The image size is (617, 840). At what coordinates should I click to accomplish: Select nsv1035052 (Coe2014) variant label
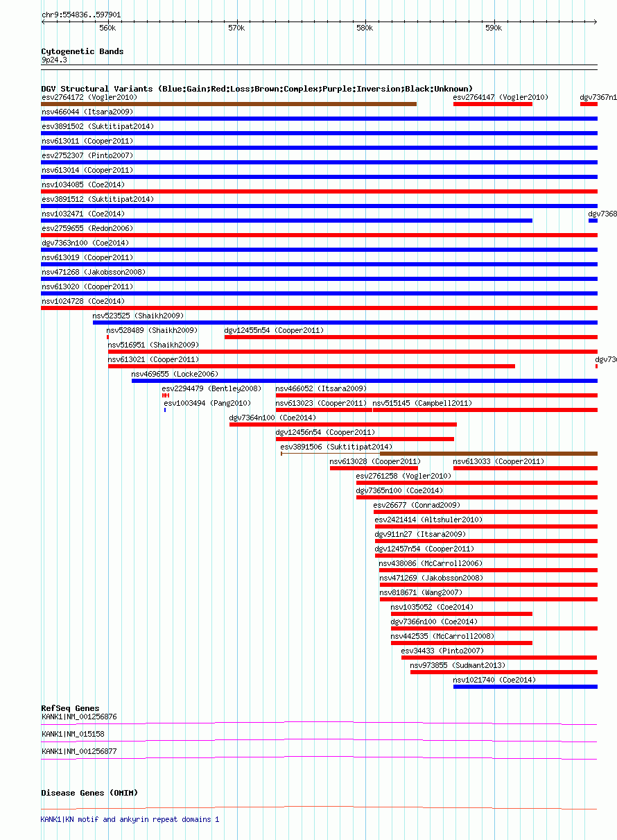pyautogui.click(x=433, y=607)
